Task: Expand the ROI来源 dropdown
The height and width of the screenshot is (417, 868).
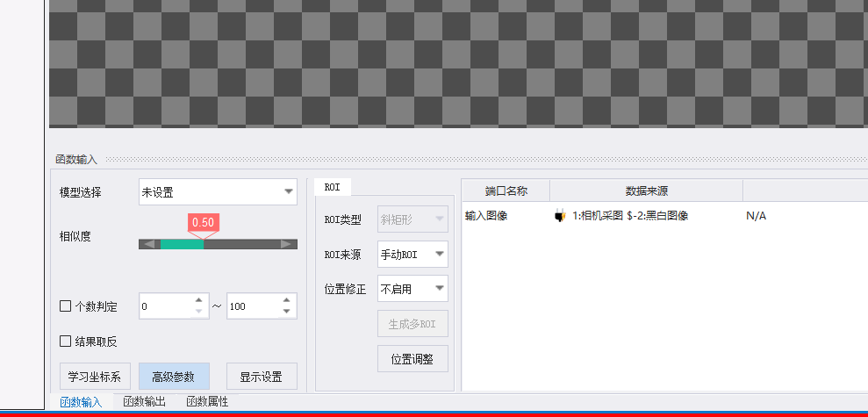Action: click(x=412, y=255)
